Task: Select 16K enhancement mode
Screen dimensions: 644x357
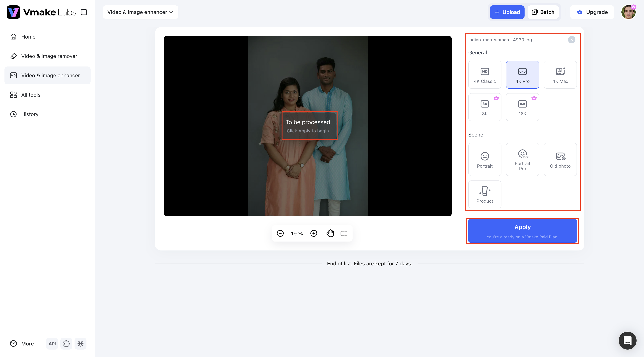Action: pos(523,107)
